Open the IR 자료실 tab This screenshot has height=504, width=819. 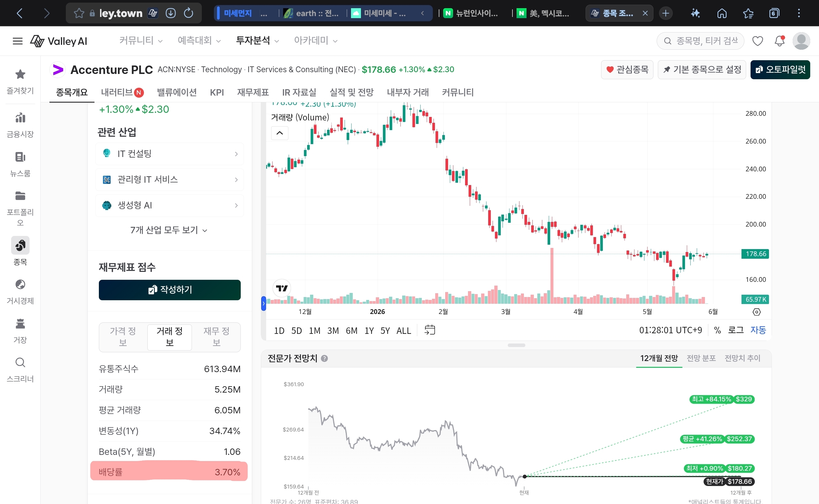tap(299, 92)
